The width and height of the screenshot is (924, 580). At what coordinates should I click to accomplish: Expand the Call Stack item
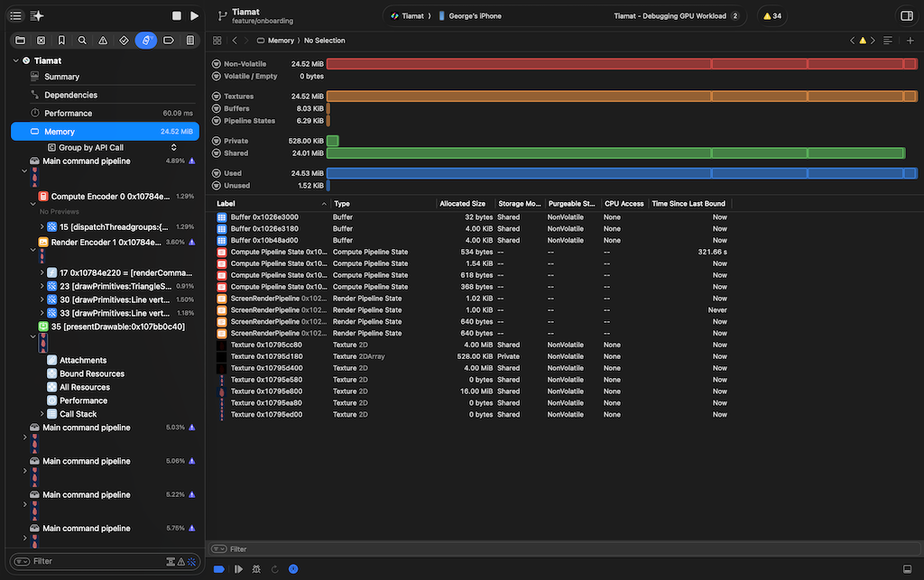point(42,414)
